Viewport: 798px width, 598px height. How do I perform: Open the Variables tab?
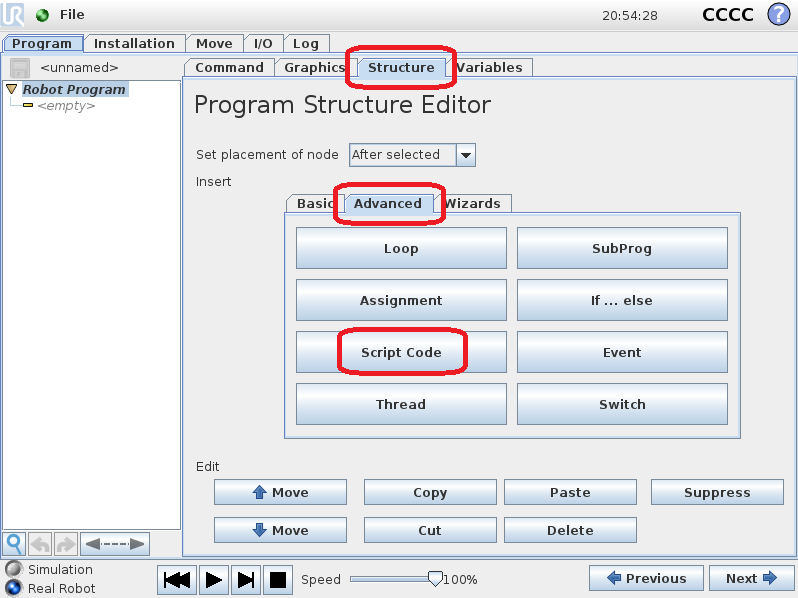490,68
